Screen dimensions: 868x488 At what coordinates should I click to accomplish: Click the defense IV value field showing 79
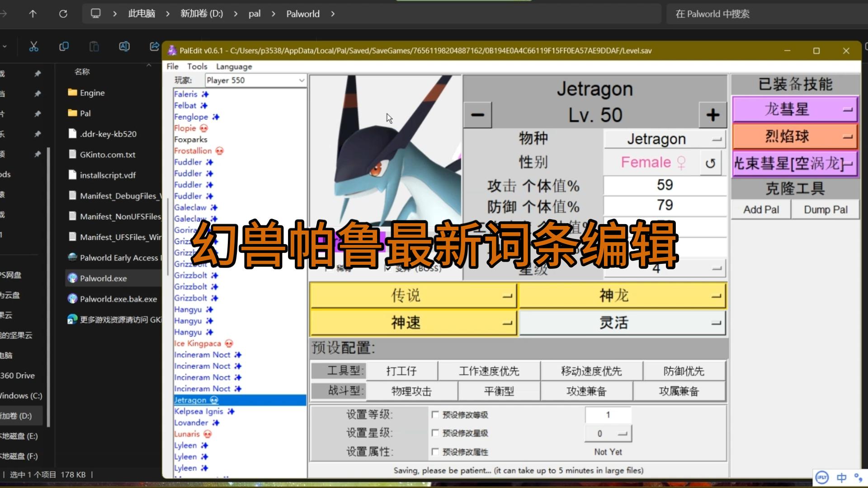(x=665, y=206)
